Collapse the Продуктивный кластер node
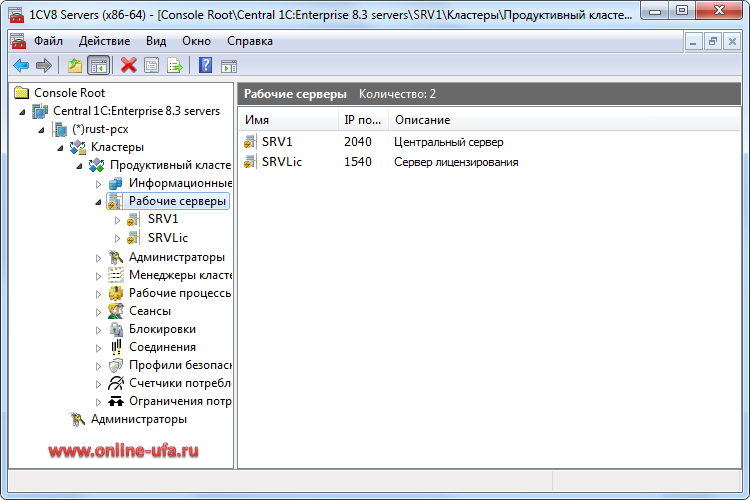The image size is (750, 500). [x=79, y=166]
